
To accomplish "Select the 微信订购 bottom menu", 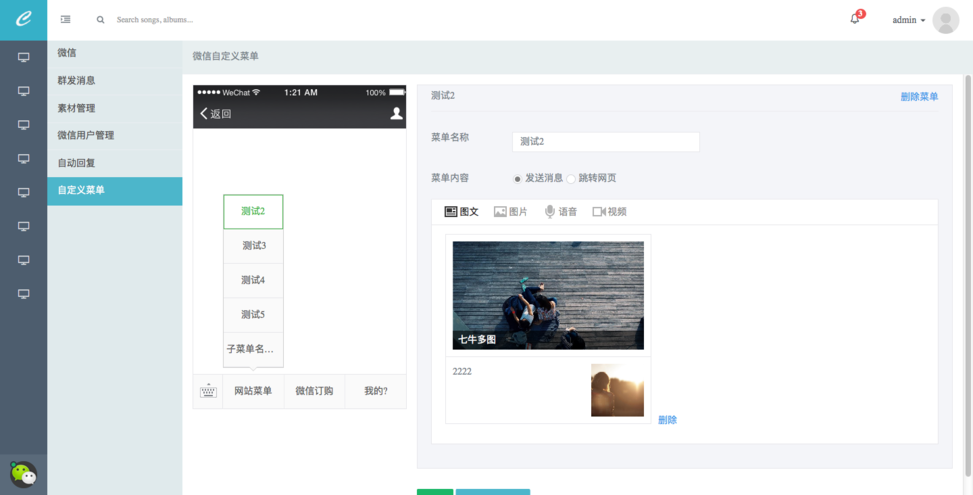I will click(x=314, y=391).
